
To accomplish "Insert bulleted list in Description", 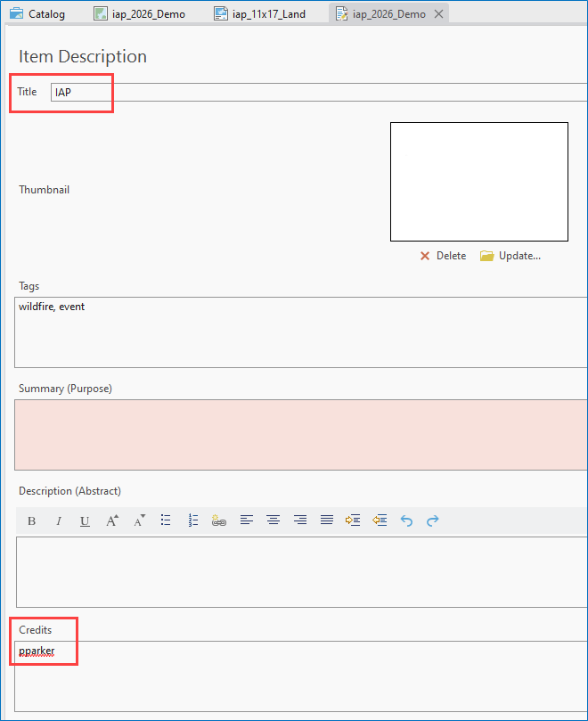I will [166, 520].
